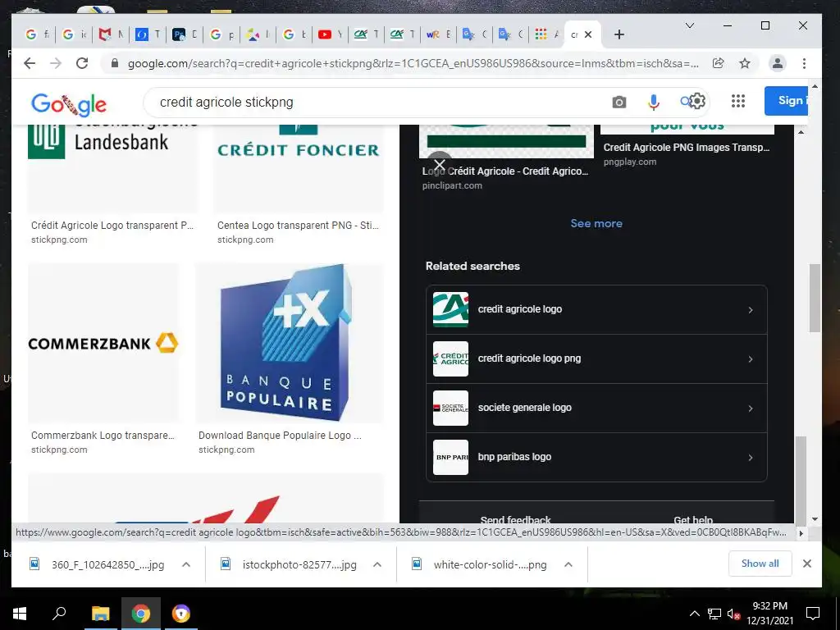Open pngplay.com Credit Agricole PNG result
840x630 pixels.
pyautogui.click(x=687, y=148)
